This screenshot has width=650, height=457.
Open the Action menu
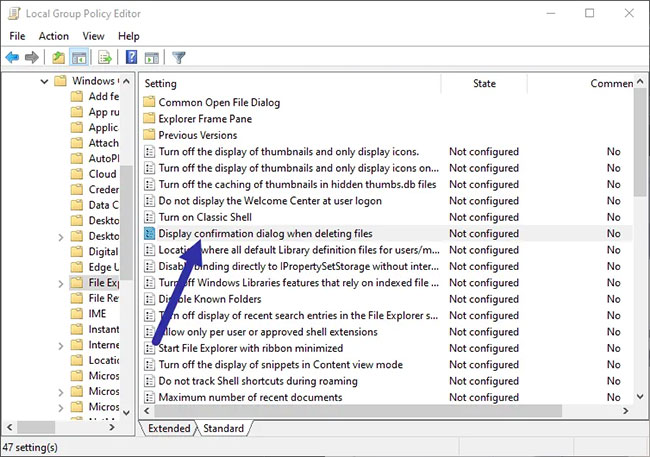coord(53,36)
